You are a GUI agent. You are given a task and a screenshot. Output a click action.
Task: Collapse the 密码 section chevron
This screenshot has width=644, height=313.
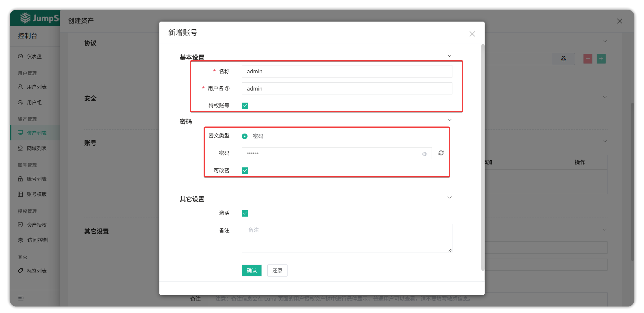[x=449, y=120]
